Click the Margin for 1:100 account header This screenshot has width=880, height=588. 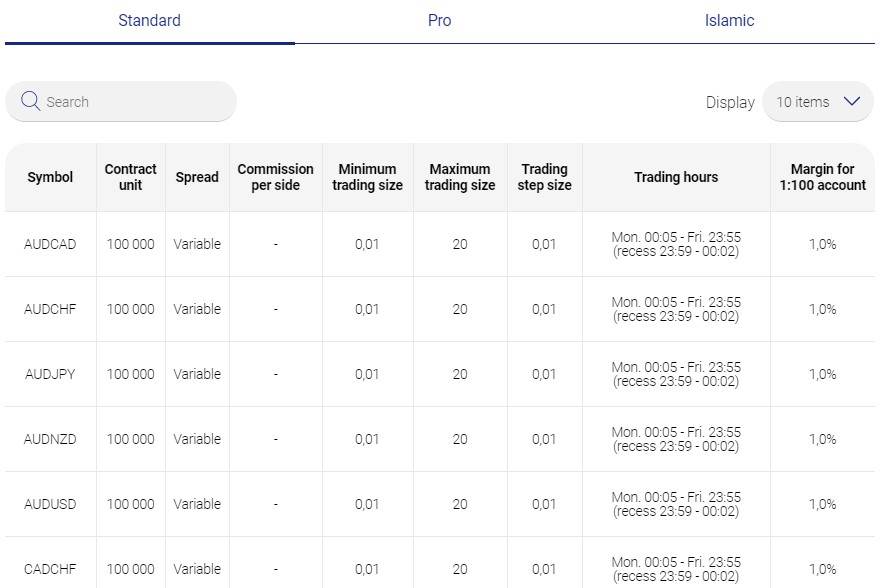click(x=822, y=177)
